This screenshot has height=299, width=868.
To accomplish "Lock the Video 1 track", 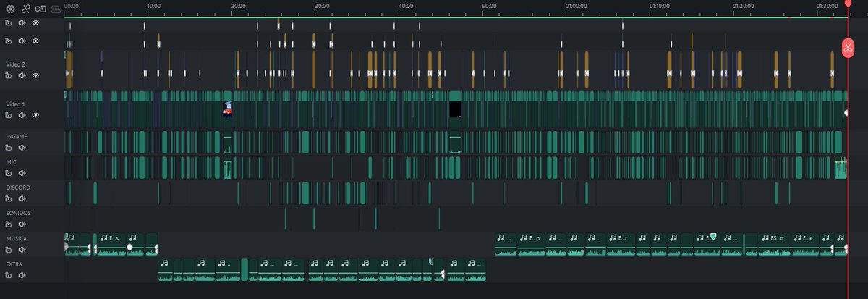I will [x=9, y=115].
